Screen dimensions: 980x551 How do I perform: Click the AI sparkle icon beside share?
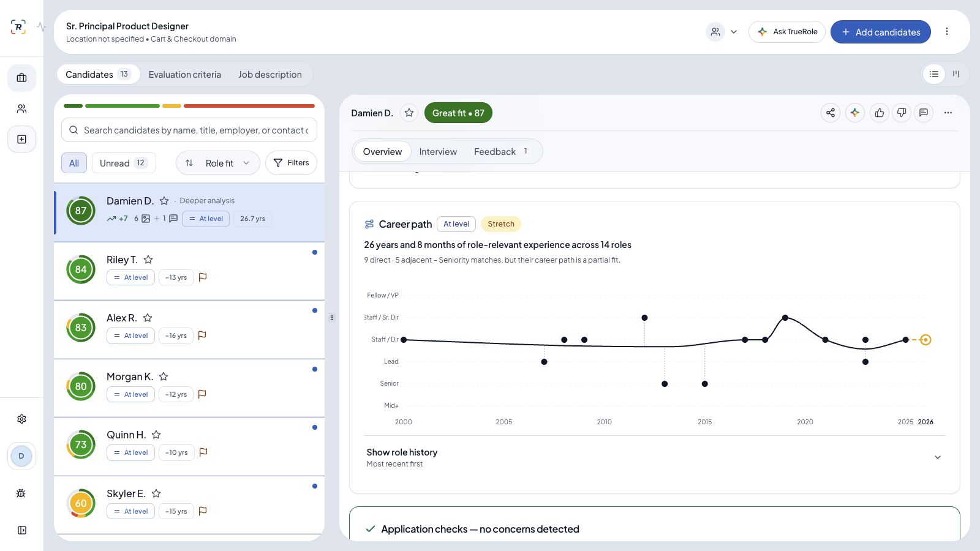pos(855,113)
